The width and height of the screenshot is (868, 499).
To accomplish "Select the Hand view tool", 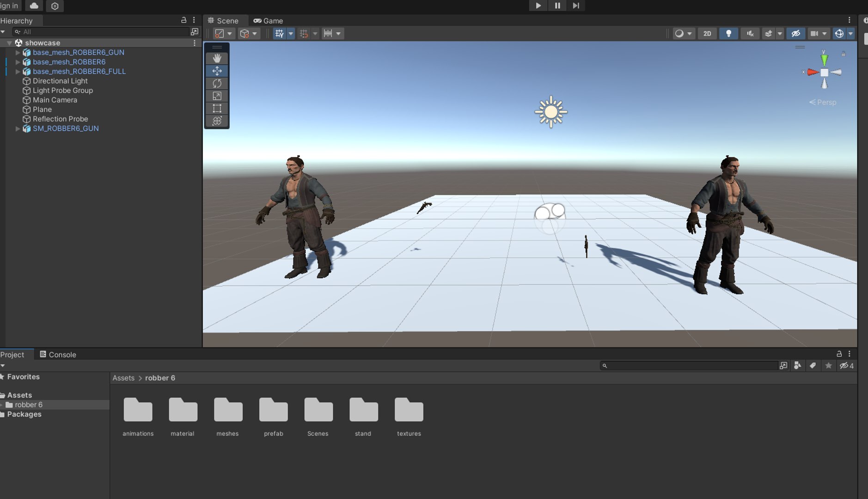I will pyautogui.click(x=217, y=58).
